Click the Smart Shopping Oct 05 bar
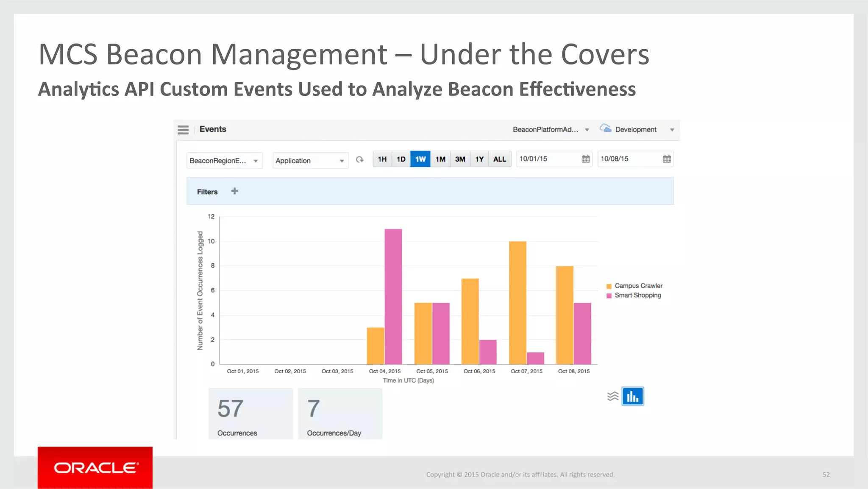 [441, 333]
